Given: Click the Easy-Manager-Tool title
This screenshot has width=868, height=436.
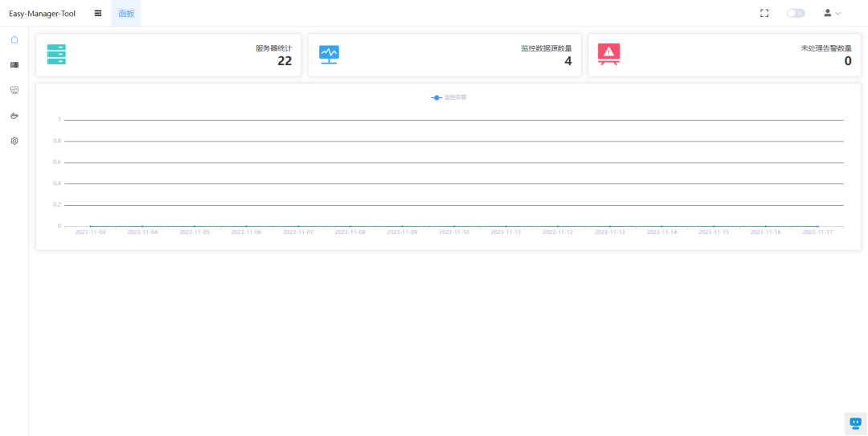Looking at the screenshot, I should (42, 14).
